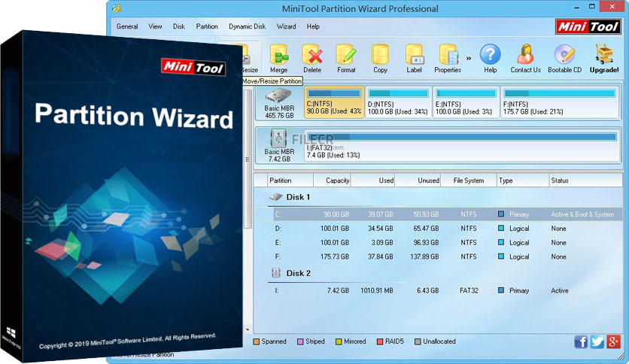Click the MiniTool logo at top right
The width and height of the screenshot is (629, 364).
(x=588, y=27)
